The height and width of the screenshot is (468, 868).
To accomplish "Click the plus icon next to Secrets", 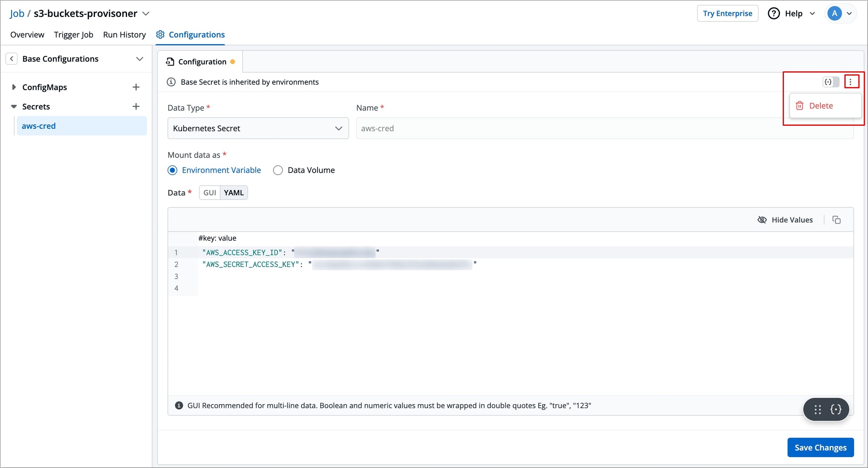I will tap(136, 107).
